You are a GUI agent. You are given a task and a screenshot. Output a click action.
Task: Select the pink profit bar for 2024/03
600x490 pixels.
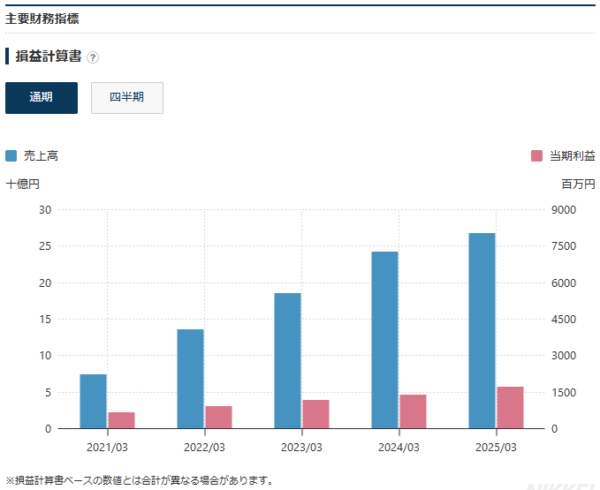coord(413,411)
